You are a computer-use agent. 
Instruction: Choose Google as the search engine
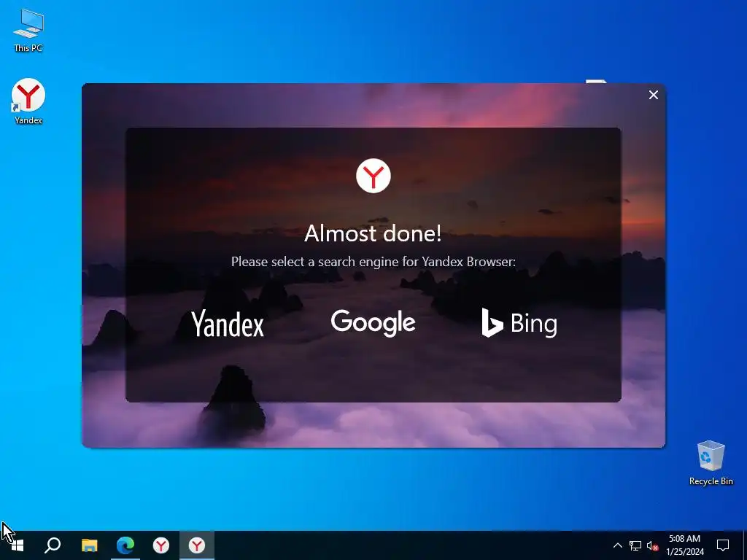pos(373,323)
